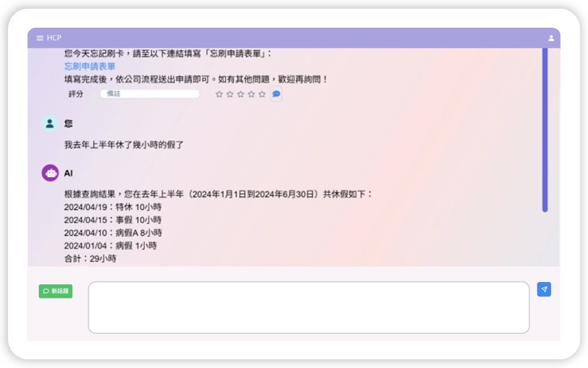Click the user avatar beside 您
The width and height of the screenshot is (588, 368).
[x=50, y=124]
